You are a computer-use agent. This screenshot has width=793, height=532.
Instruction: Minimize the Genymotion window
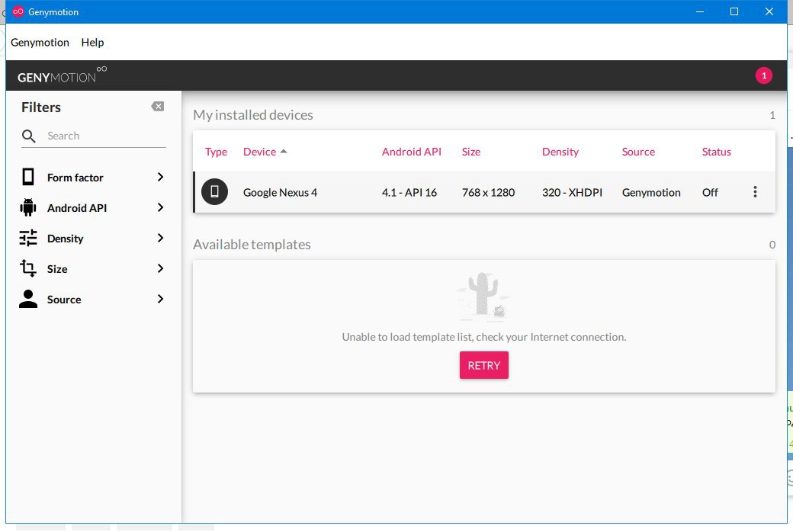click(700, 11)
